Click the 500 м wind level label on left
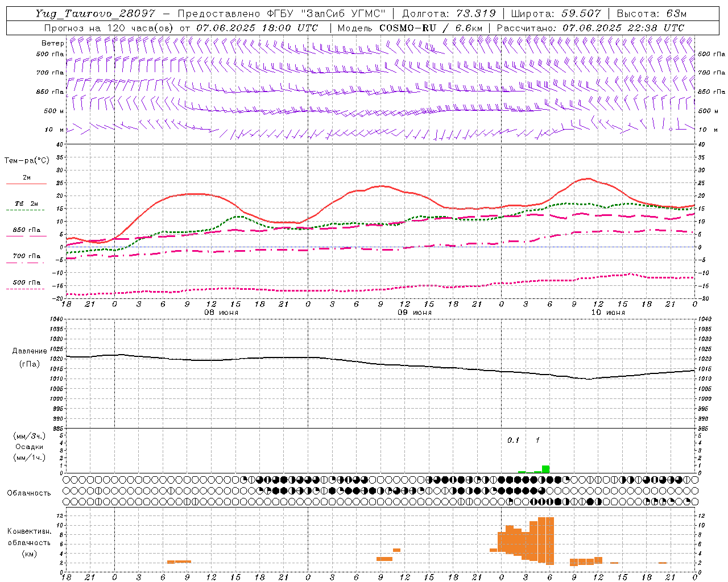Screen dimensions: 728x582 click(x=53, y=111)
